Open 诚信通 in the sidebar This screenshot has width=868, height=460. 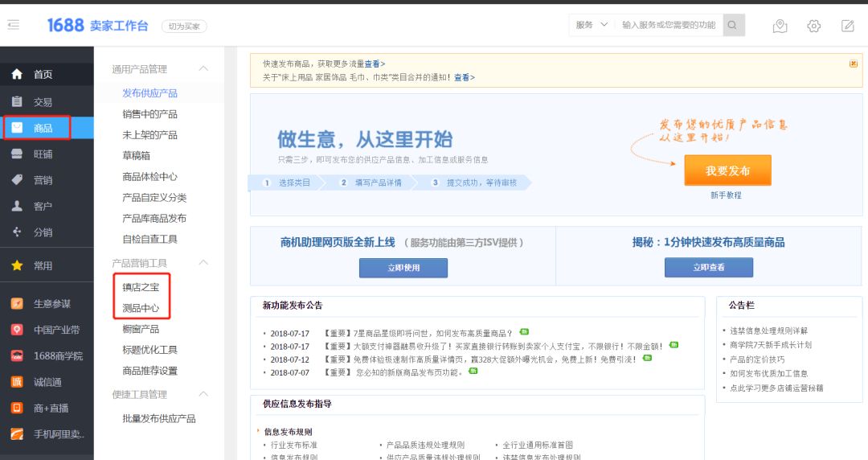[47, 382]
